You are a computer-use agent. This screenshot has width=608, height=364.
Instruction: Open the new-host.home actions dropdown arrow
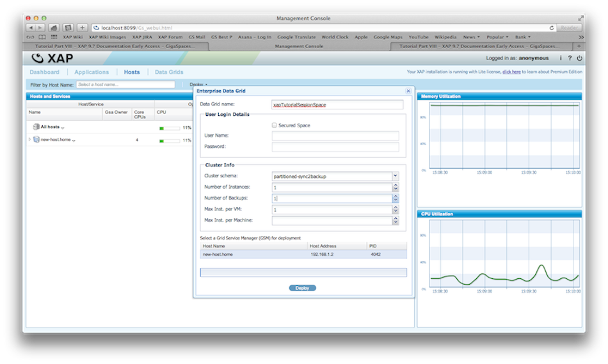pyautogui.click(x=74, y=140)
